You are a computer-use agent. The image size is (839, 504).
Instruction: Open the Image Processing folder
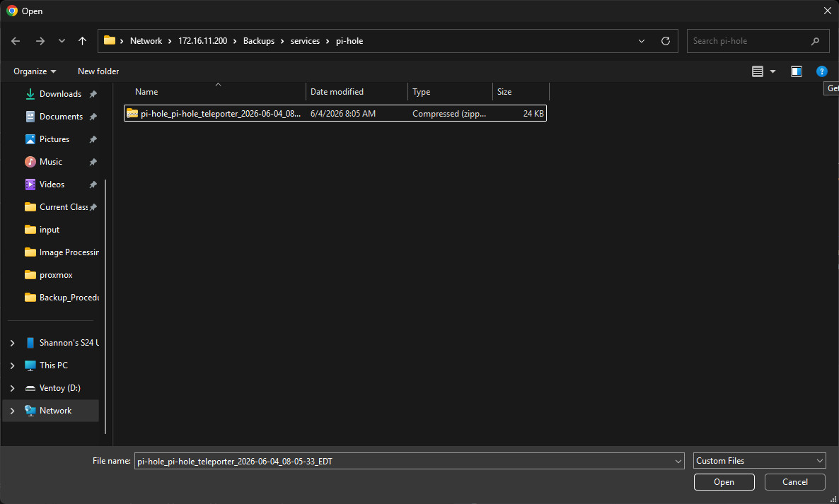69,252
